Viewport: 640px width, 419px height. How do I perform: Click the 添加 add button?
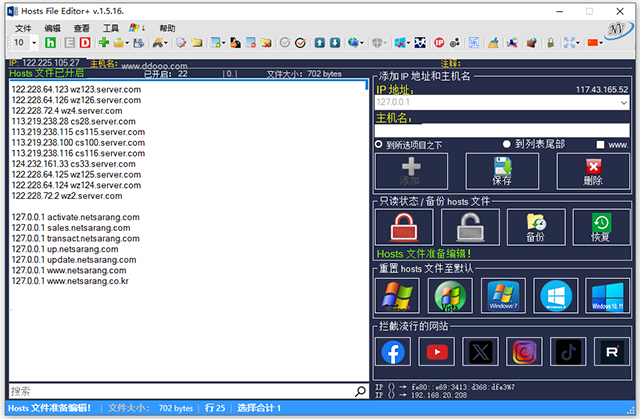tap(411, 171)
